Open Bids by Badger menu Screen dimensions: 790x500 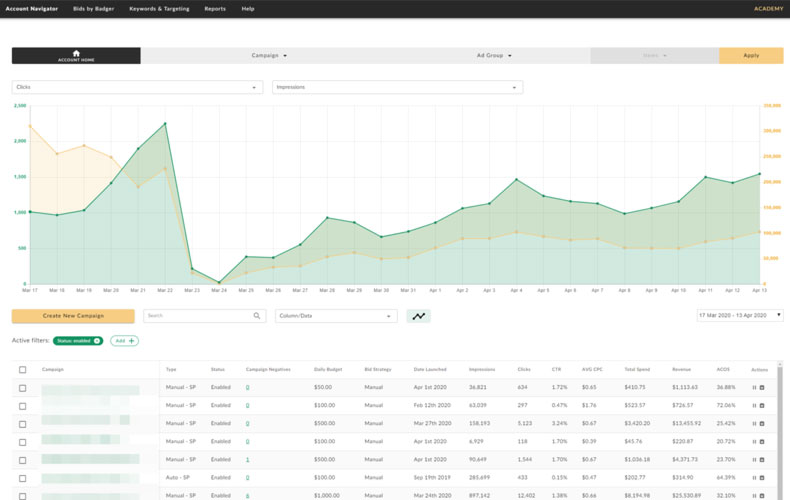click(93, 9)
